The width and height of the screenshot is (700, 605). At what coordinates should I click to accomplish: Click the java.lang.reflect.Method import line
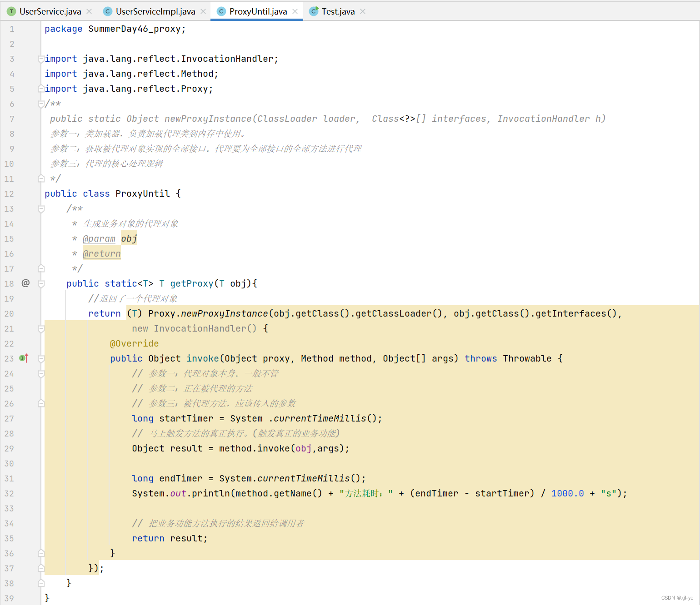(x=131, y=74)
